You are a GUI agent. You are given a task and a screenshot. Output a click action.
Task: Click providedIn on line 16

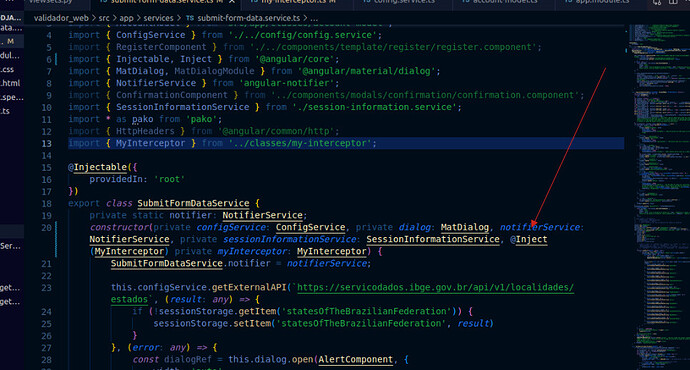(x=116, y=179)
